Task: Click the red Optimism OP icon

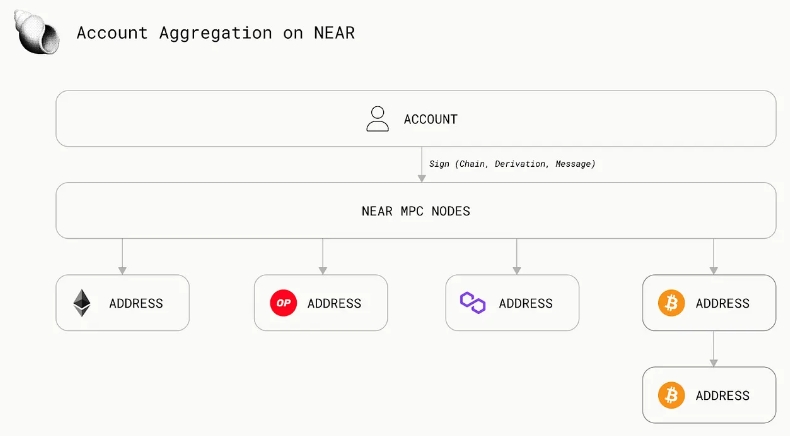Action: (x=283, y=303)
